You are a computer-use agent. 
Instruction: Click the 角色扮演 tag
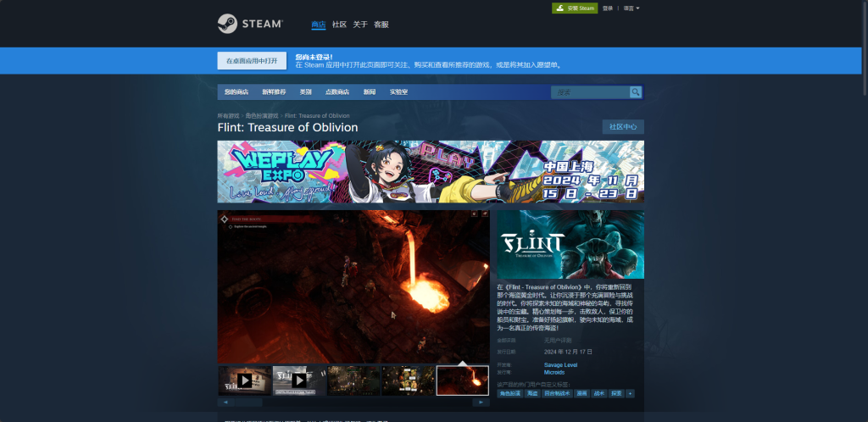[x=509, y=394]
